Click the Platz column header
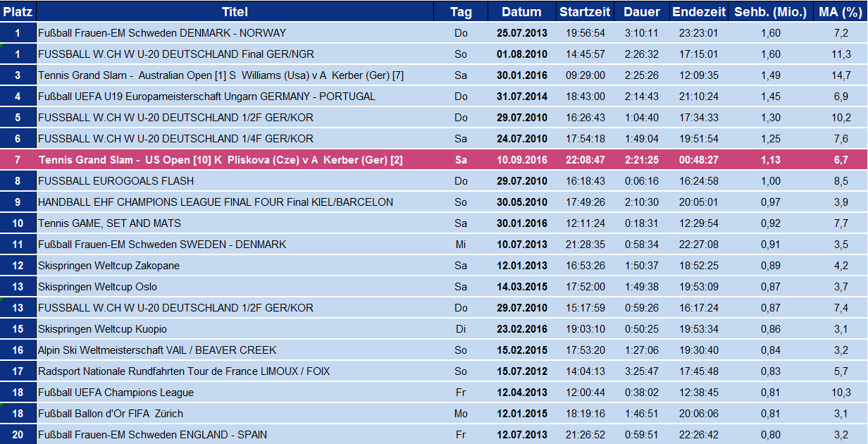Image resolution: width=868 pixels, height=444 pixels. click(18, 11)
